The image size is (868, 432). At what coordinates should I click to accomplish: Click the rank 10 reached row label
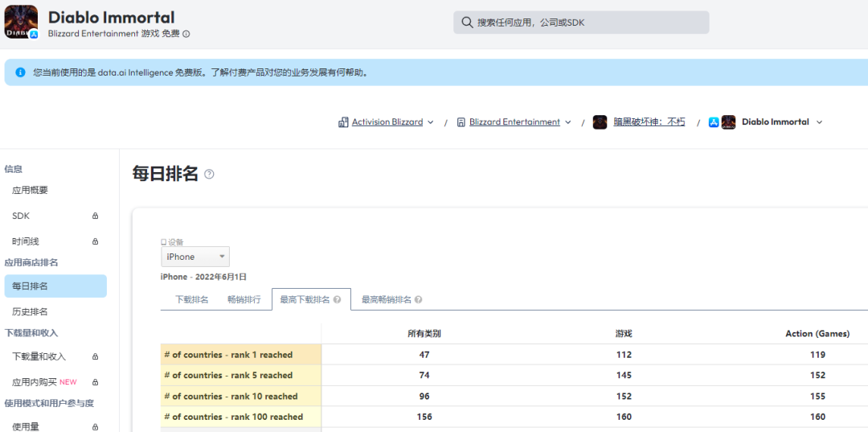point(231,396)
